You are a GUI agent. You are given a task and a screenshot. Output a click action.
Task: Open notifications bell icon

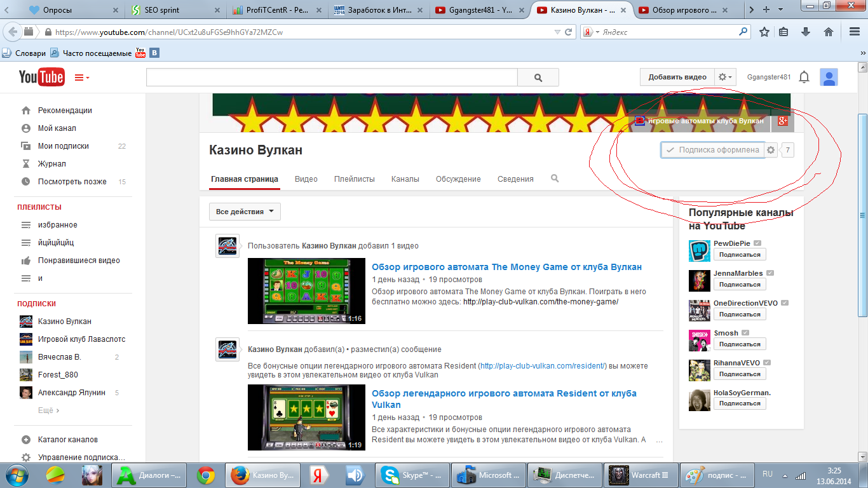click(804, 78)
